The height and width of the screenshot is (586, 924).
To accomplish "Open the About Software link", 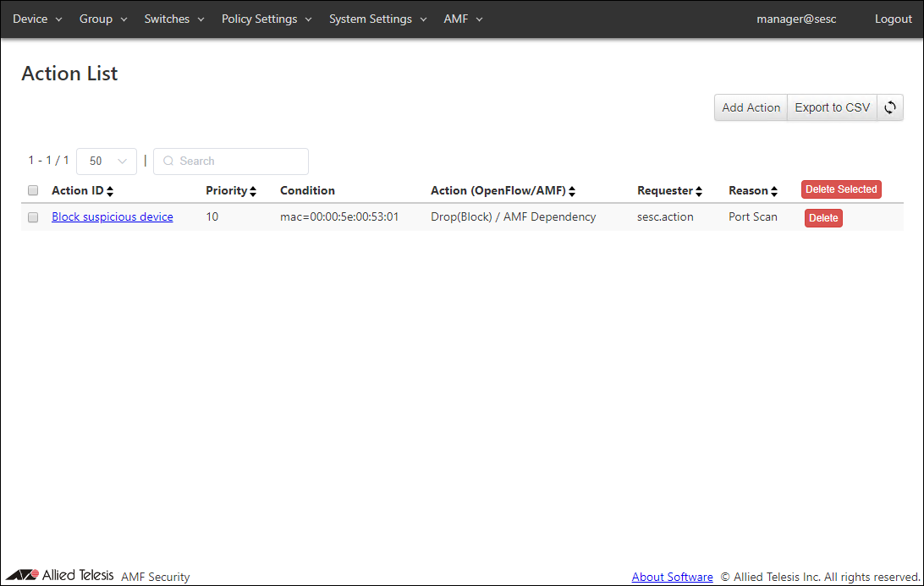I will (672, 577).
